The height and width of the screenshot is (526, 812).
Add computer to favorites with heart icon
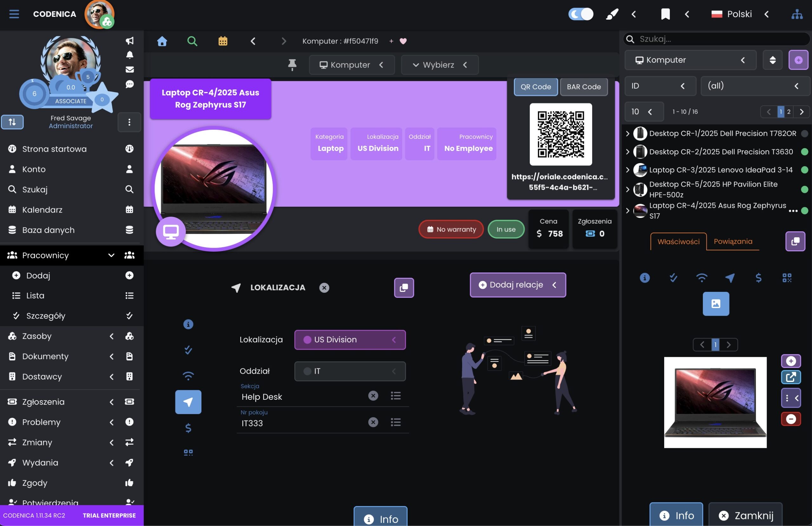point(403,41)
